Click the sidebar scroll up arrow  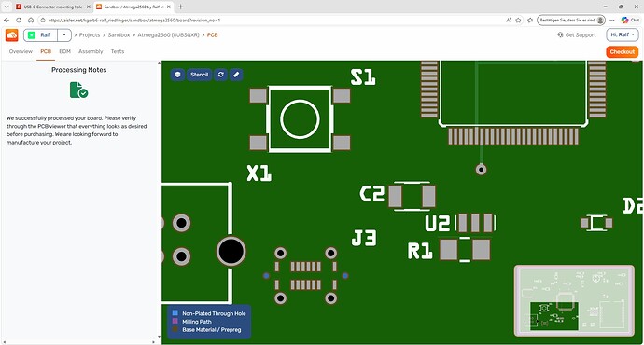pos(159,63)
